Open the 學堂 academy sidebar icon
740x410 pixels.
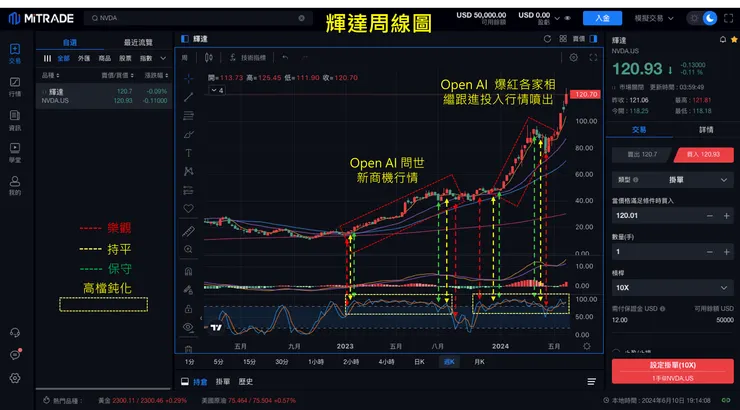15,153
